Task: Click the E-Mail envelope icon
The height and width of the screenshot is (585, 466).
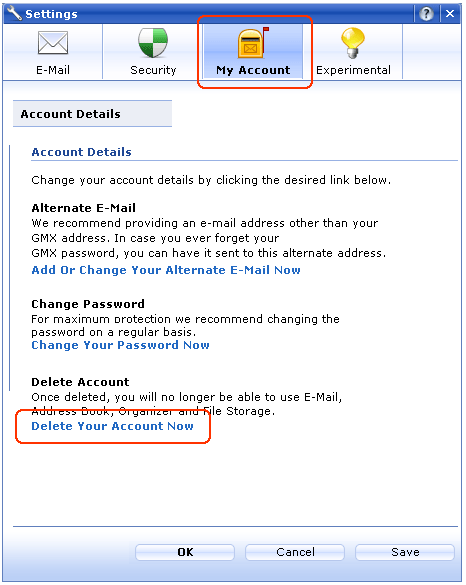Action: coord(53,43)
